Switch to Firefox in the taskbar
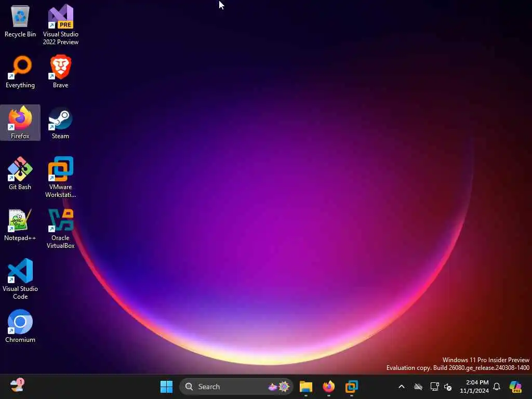 click(x=328, y=387)
